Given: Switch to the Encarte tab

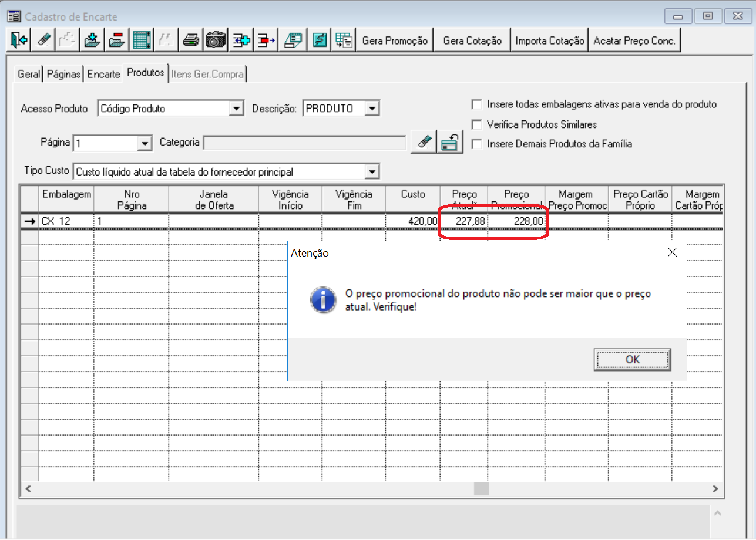Looking at the screenshot, I should 103,75.
